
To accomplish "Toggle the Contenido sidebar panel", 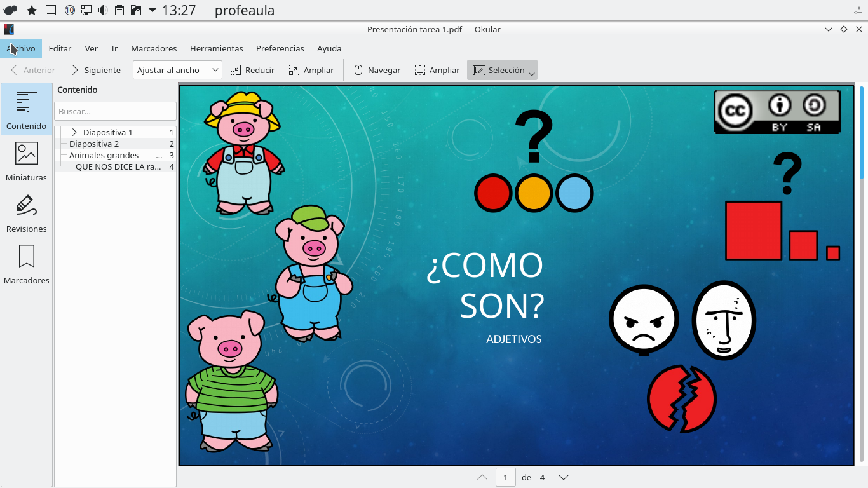I will [26, 110].
